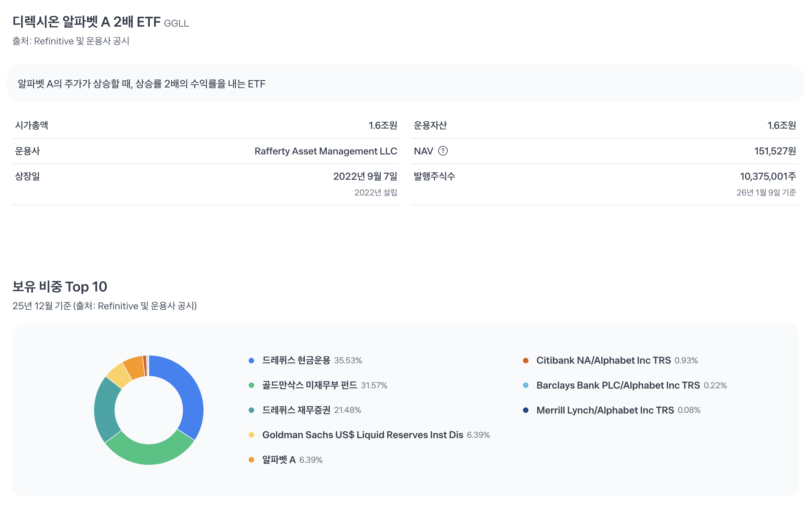
Task: Click the green 골드만삭스 미재무부 펀드 legend dot
Action: (x=251, y=385)
